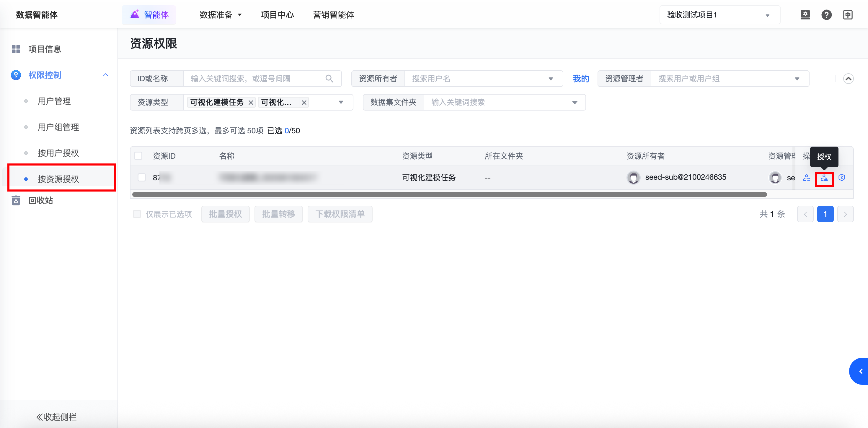Remove the 可视化建模任务 filter tag

coord(251,103)
